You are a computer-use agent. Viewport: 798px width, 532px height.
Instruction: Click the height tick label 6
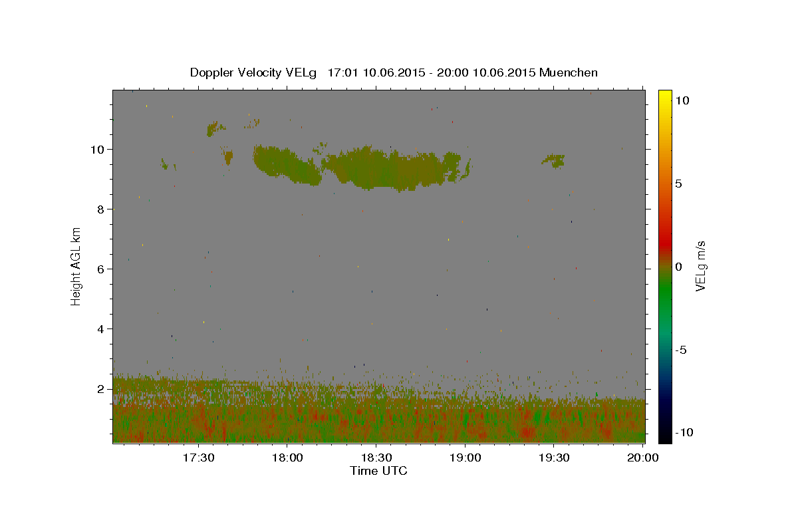102,269
